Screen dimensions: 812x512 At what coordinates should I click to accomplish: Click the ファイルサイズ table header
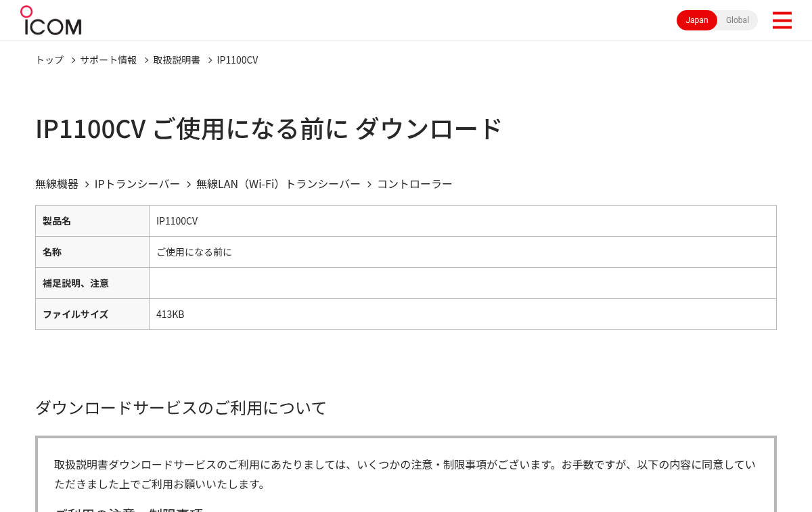(x=92, y=315)
